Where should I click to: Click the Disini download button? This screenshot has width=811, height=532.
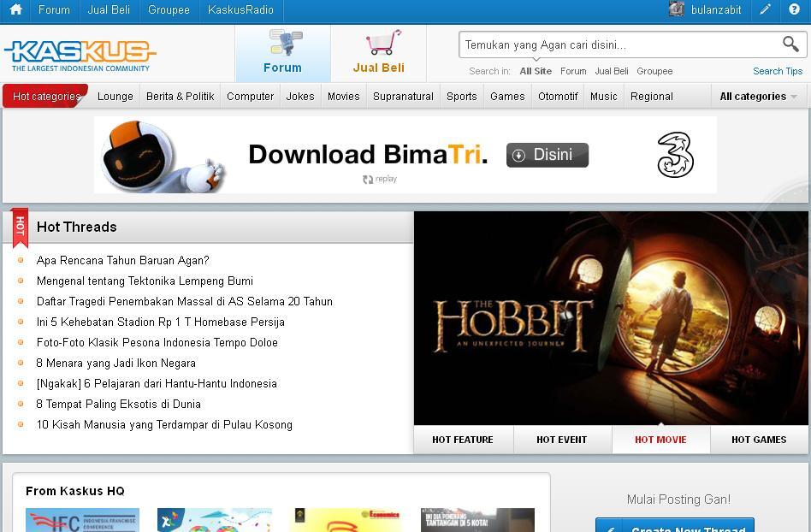[548, 155]
